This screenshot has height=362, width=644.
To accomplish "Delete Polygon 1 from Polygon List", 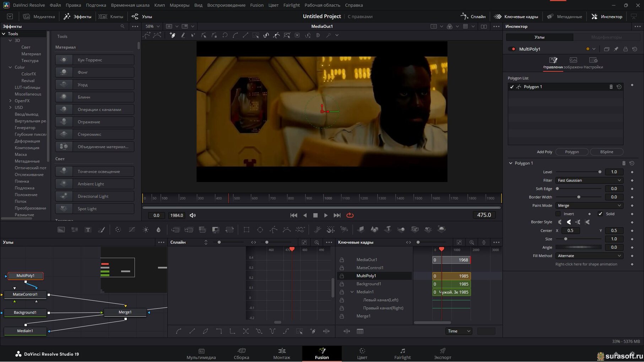I will pos(611,87).
